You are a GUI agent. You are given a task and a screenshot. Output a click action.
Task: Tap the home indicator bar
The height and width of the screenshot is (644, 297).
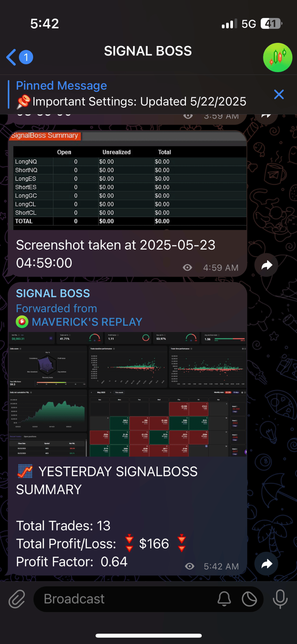tap(149, 636)
